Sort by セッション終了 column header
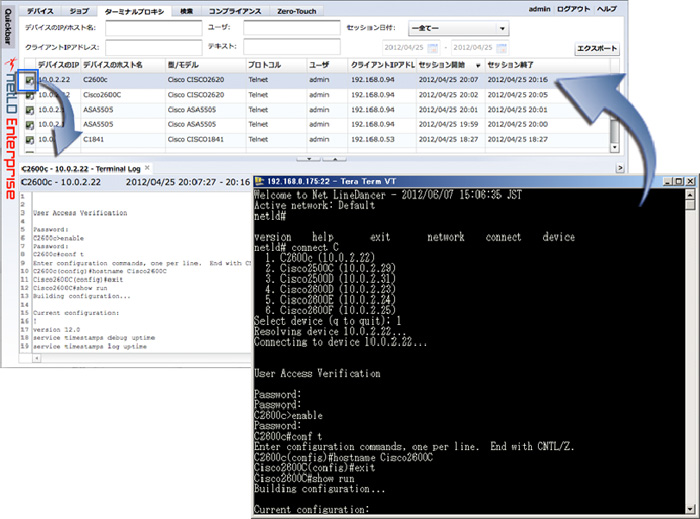This screenshot has width=700, height=519. coord(547,65)
